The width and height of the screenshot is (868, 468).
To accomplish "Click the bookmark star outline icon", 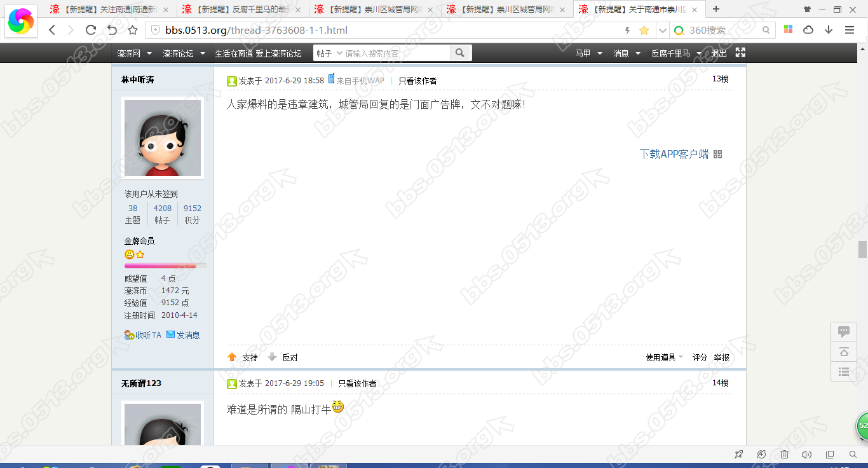I will click(x=133, y=30).
